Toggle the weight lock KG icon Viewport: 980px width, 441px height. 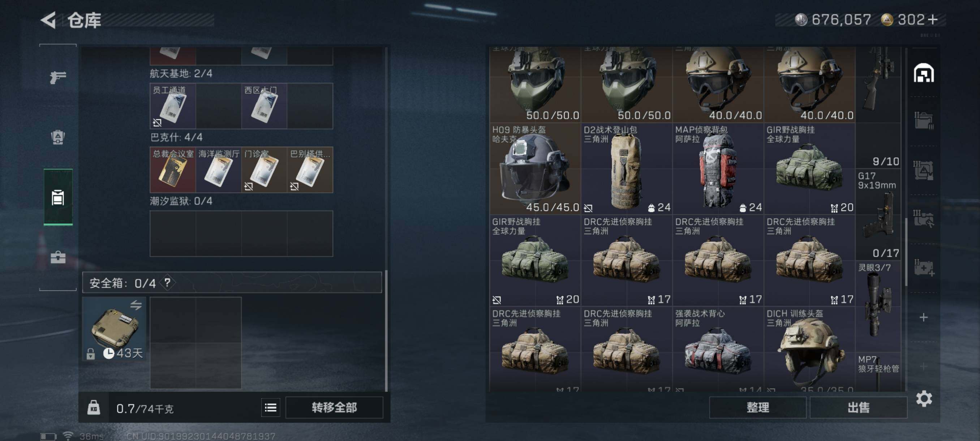tap(94, 408)
